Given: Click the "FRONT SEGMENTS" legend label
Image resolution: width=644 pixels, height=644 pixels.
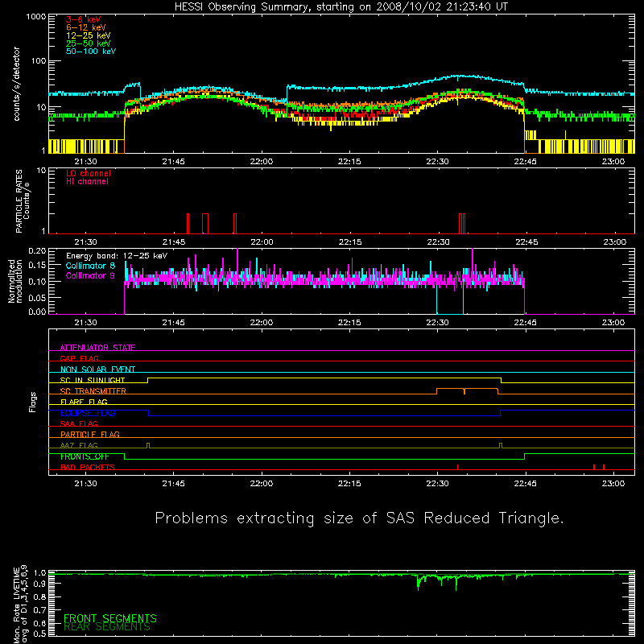Looking at the screenshot, I should [x=110, y=618].
